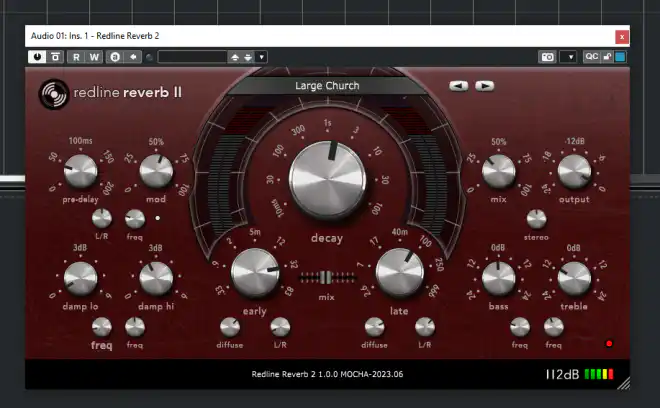Load next preset with down arrow

[248, 57]
